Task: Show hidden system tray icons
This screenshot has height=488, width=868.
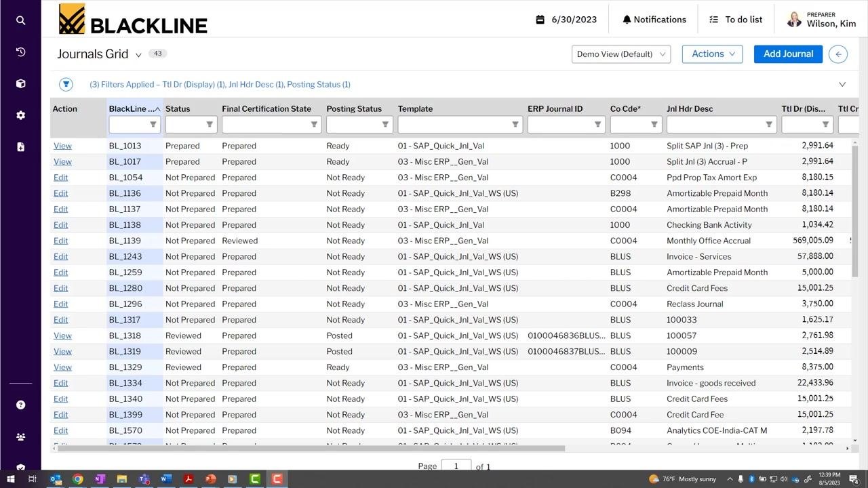Action: coord(730,479)
